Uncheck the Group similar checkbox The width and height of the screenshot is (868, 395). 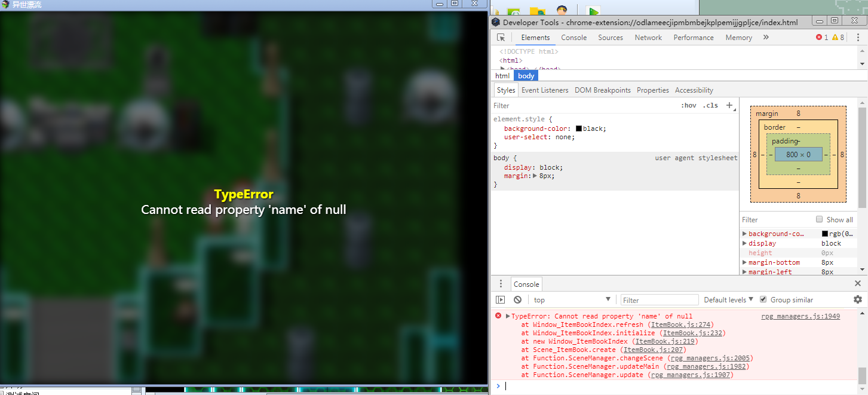tap(763, 299)
